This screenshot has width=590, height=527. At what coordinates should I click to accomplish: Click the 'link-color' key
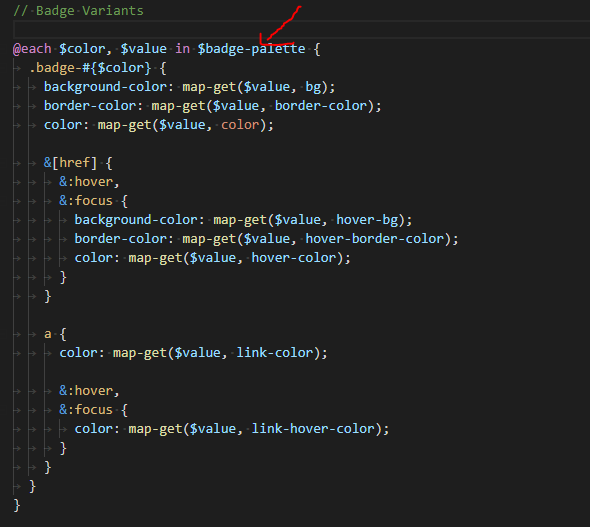[x=275, y=353]
